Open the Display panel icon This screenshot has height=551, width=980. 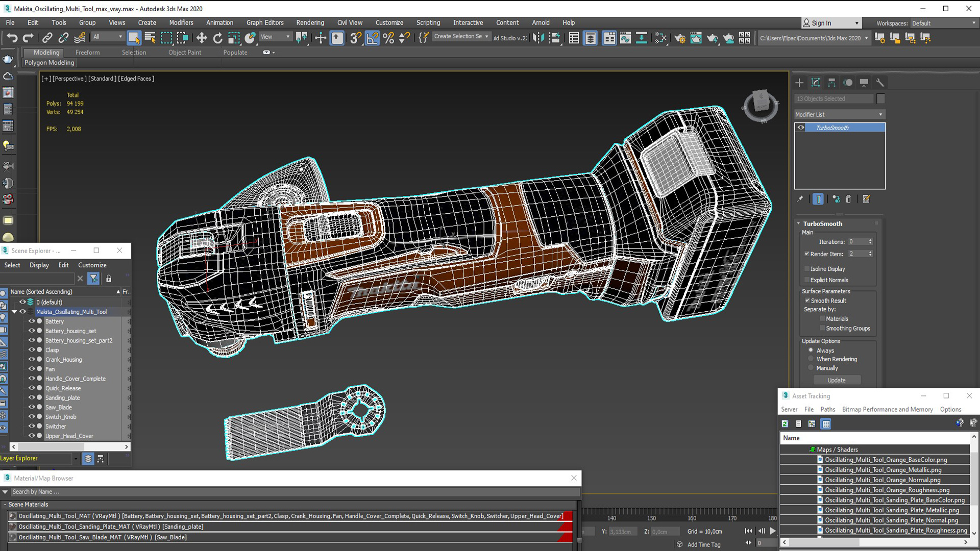pyautogui.click(x=864, y=83)
